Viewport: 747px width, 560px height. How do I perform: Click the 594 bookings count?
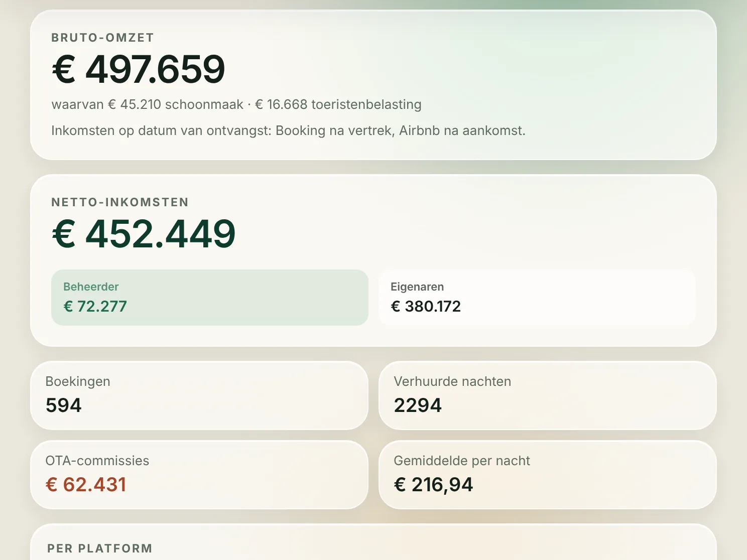tap(63, 405)
